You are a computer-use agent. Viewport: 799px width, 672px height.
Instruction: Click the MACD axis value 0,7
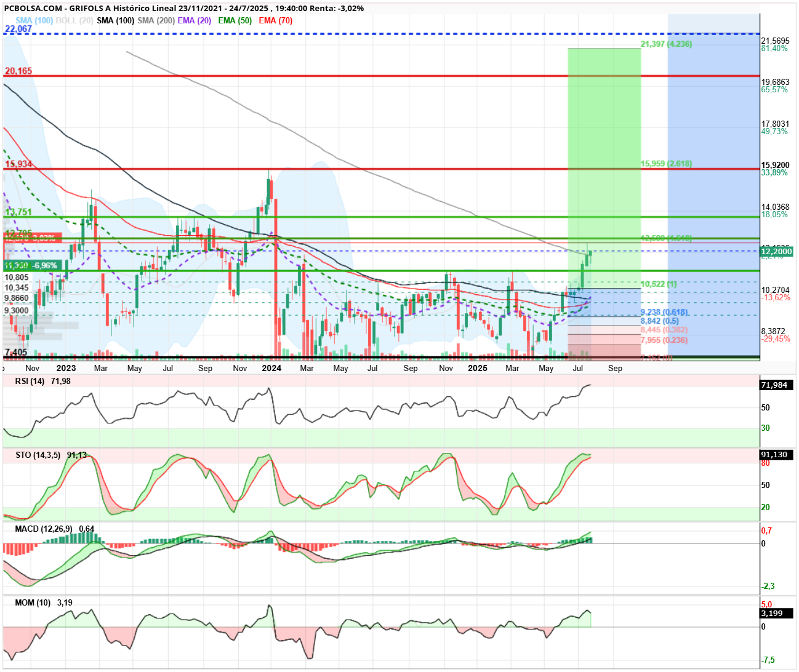point(767,530)
